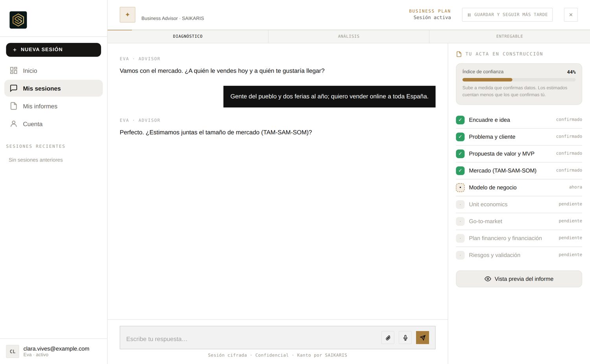Open the Business Advisor sparkle icon
This screenshot has width=590, height=364.
(127, 15)
